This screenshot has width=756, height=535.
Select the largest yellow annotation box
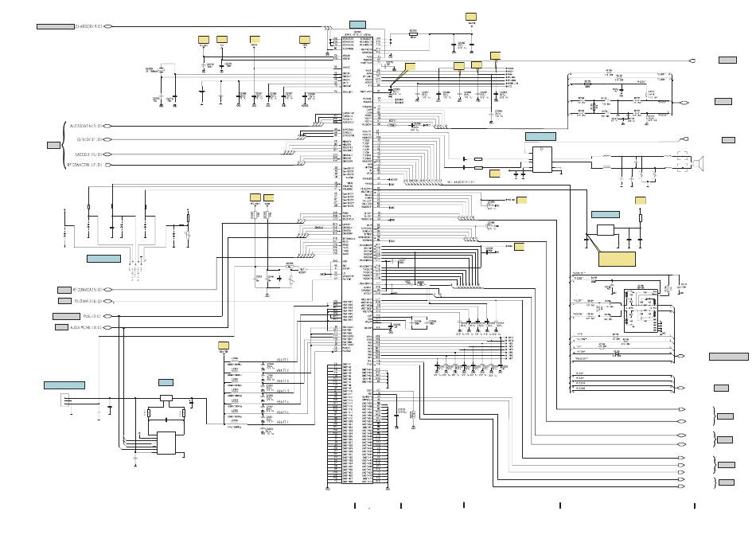(617, 259)
